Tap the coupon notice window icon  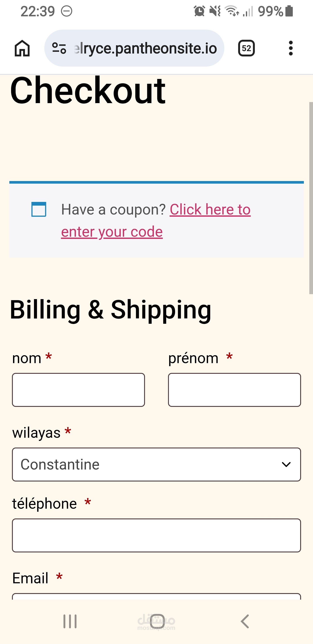(x=39, y=209)
